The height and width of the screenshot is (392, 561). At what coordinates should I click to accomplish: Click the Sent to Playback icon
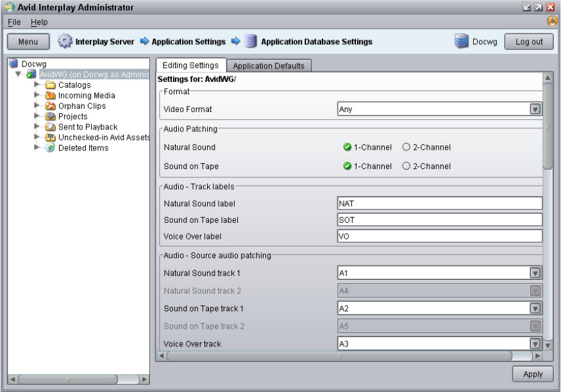(x=51, y=127)
